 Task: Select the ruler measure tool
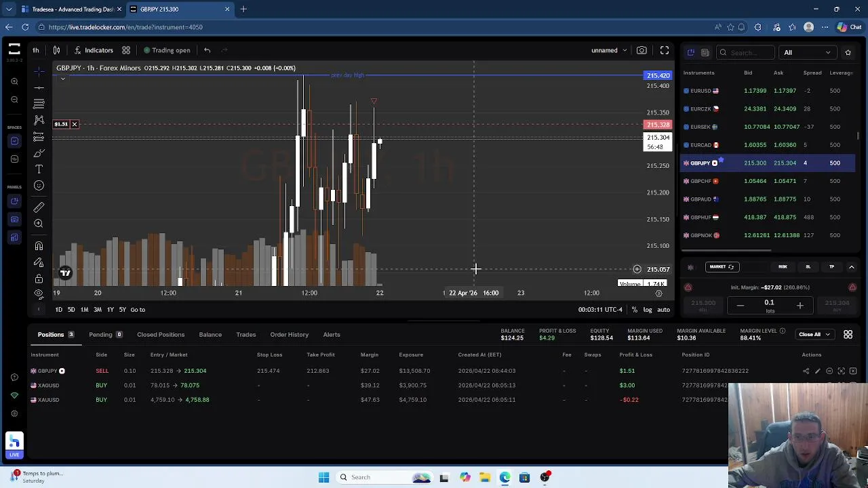point(39,207)
